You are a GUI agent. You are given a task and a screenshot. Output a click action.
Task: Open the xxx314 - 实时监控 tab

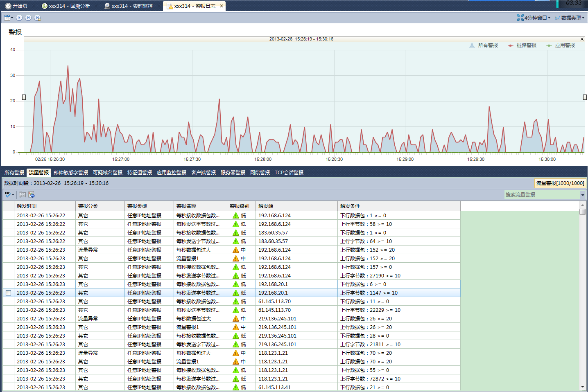pyautogui.click(x=129, y=6)
